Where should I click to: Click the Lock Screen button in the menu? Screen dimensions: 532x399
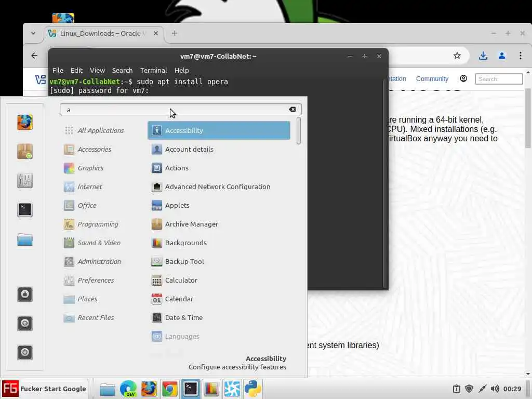(x=25, y=294)
